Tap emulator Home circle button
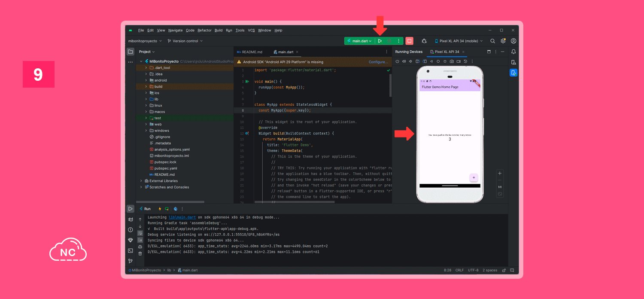 (438, 61)
